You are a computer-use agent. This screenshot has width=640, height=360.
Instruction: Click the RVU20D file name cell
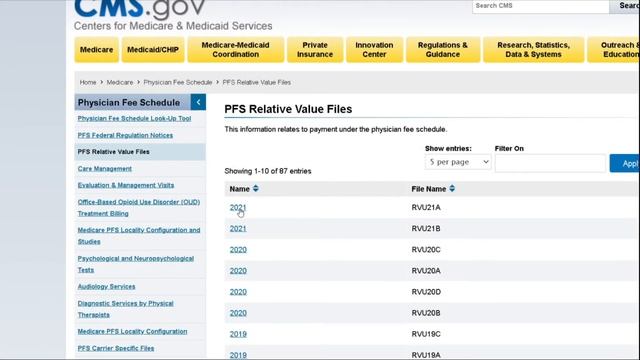(x=426, y=292)
